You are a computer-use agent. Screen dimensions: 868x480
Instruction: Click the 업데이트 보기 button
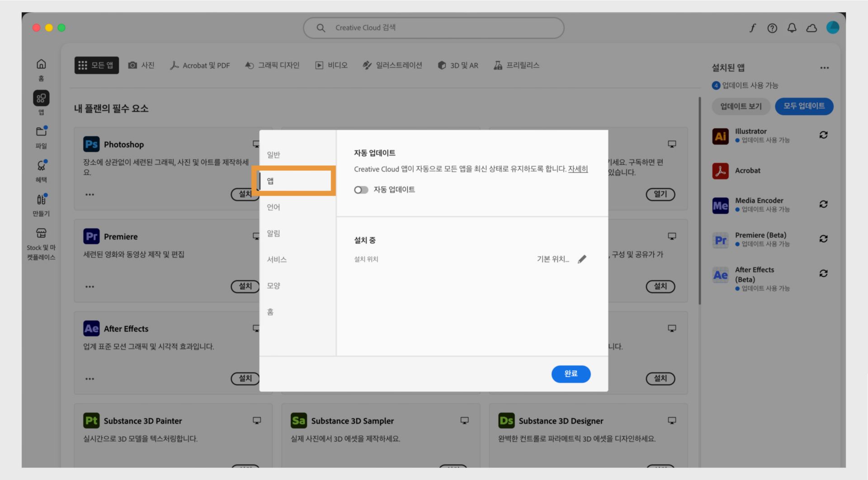[741, 106]
